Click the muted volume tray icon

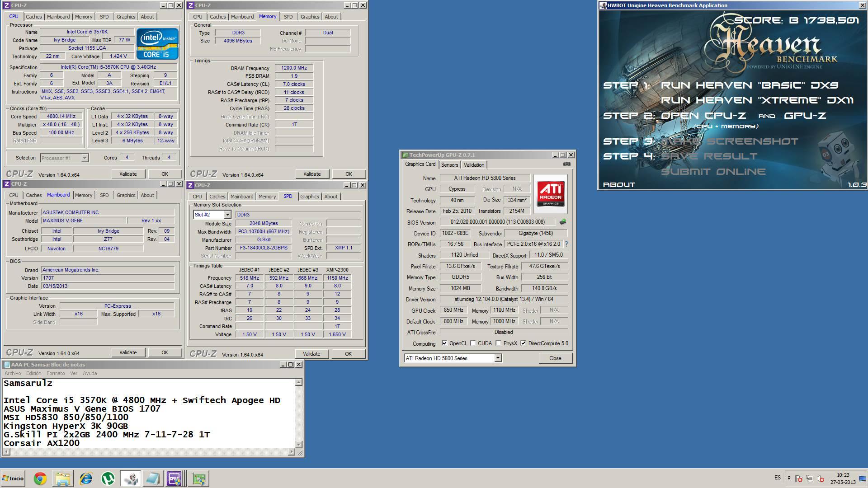tap(821, 479)
